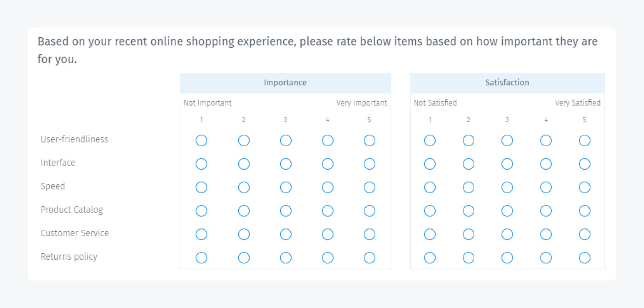Rate Returns policy importance as 4
Viewport: 644px width, 308px height.
[x=328, y=257]
